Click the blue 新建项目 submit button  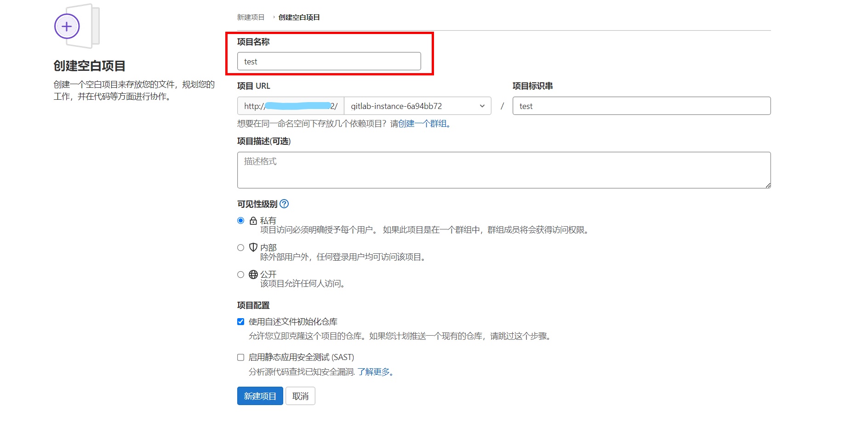point(260,395)
